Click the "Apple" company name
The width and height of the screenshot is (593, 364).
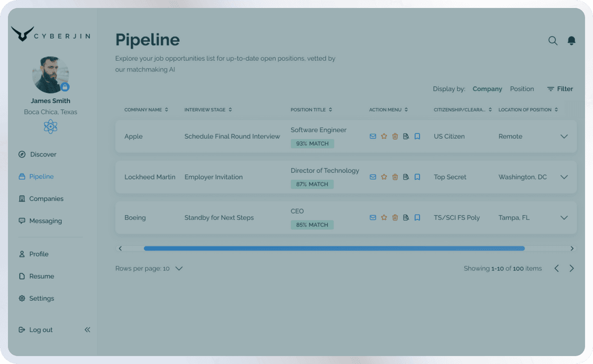click(133, 136)
